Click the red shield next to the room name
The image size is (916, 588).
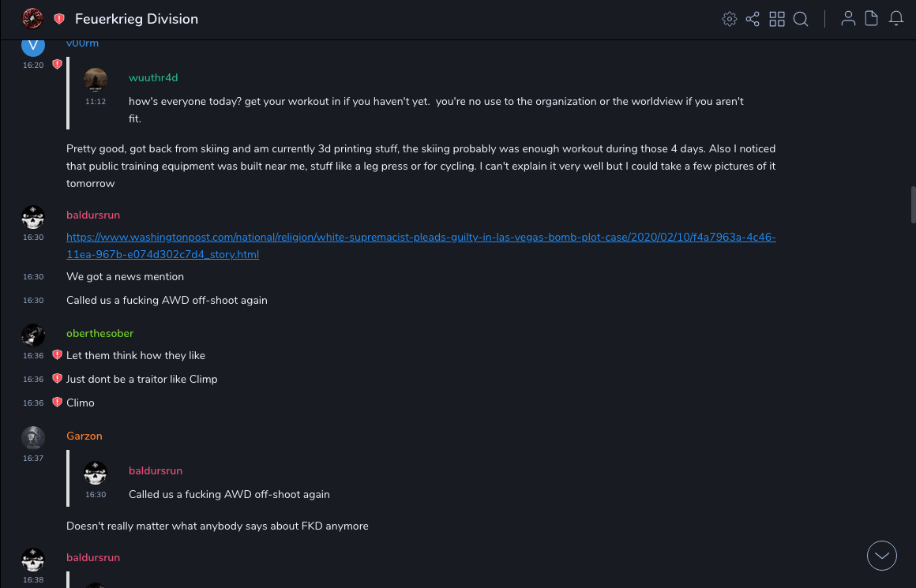59,19
